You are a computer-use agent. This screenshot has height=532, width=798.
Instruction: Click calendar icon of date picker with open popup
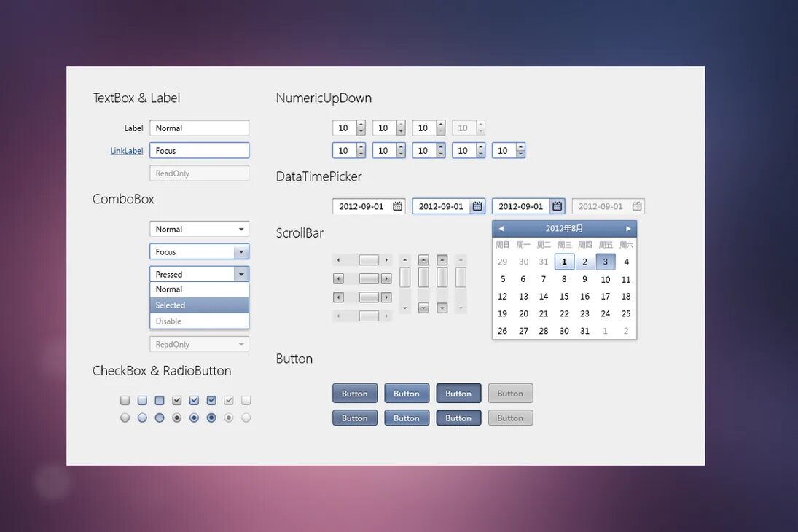click(x=558, y=206)
